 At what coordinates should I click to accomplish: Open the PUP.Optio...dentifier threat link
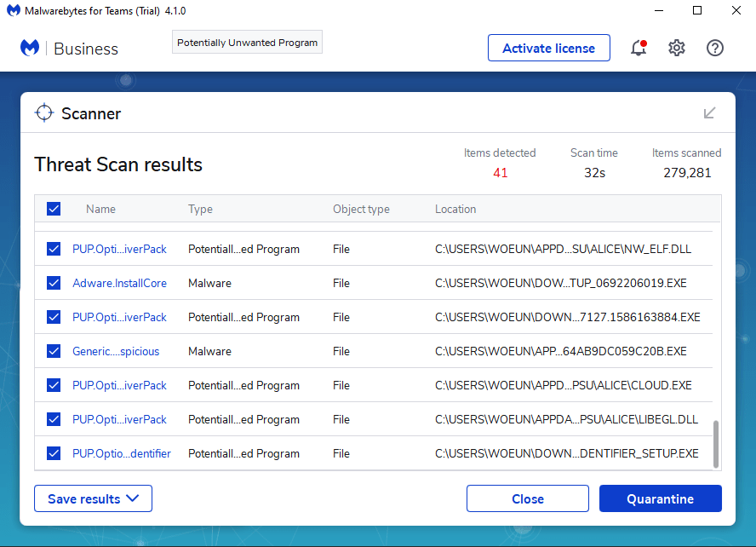122,453
